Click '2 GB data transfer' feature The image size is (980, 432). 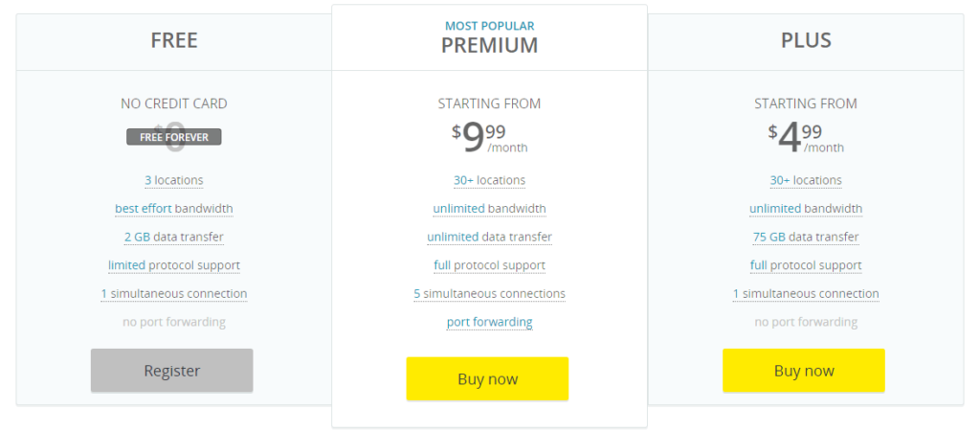pos(174,238)
